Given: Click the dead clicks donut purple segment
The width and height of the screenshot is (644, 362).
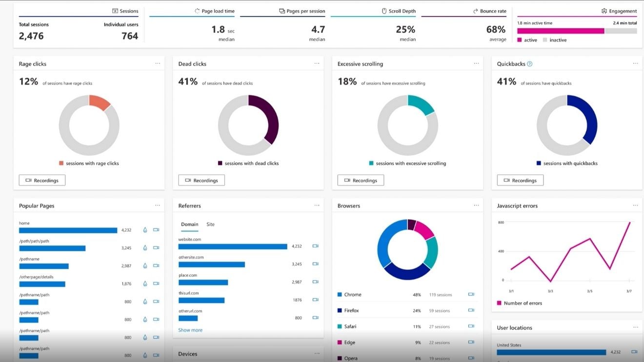Looking at the screenshot, I should pyautogui.click(x=269, y=117).
